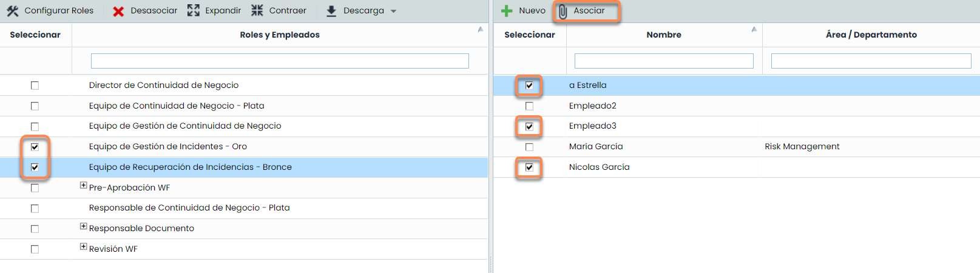Focus the Nombre filter text box
The height and width of the screenshot is (273, 980).
(x=664, y=61)
